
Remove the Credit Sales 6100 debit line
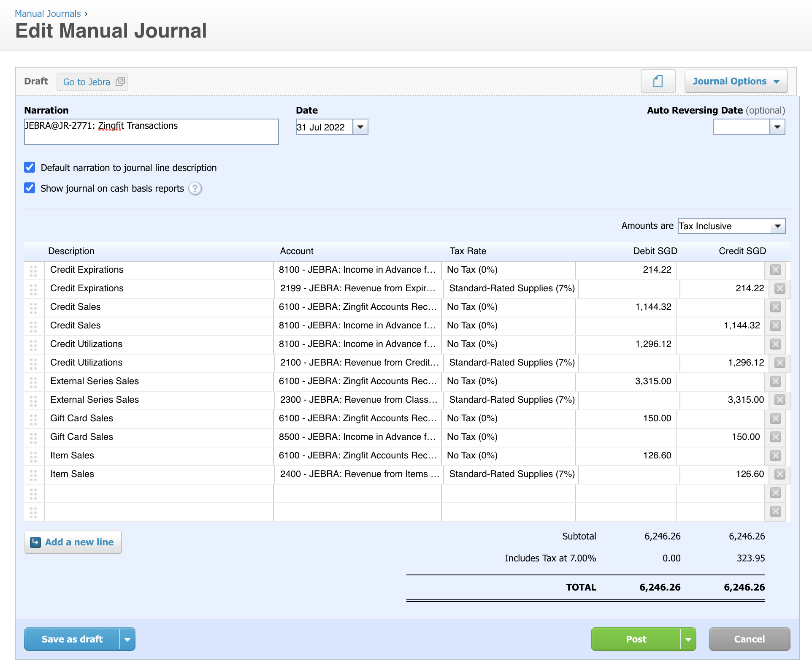point(775,307)
